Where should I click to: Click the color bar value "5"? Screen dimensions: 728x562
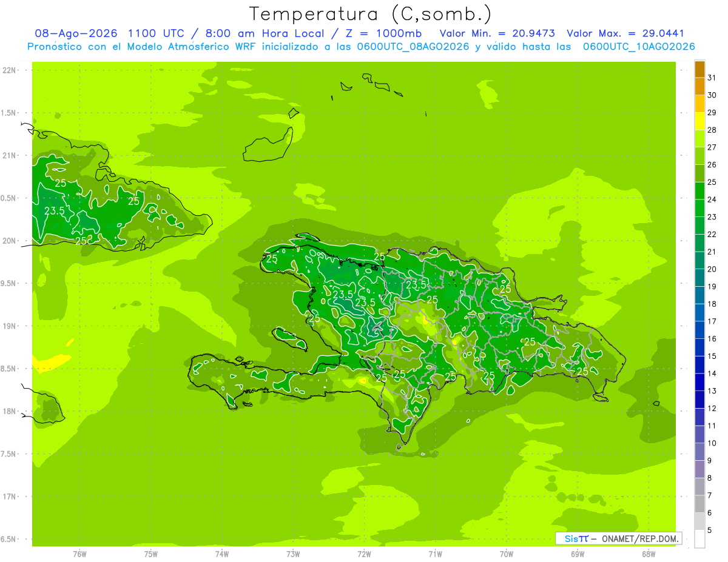click(x=710, y=530)
